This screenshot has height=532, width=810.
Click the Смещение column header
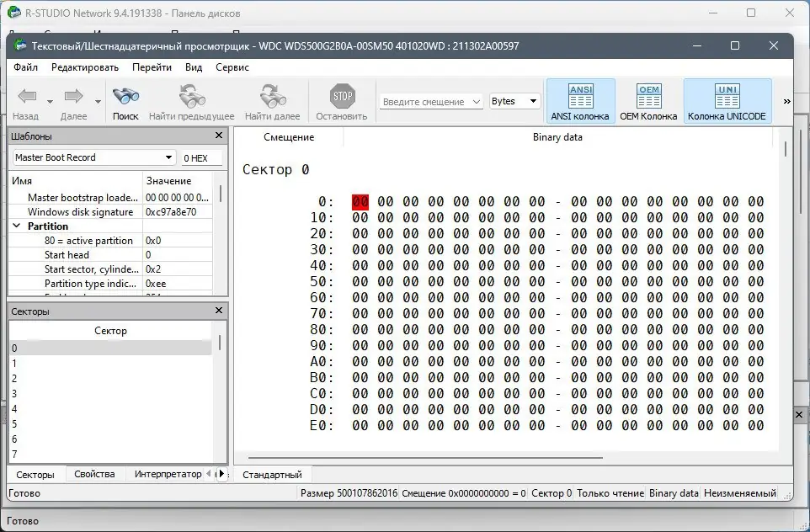pos(289,137)
